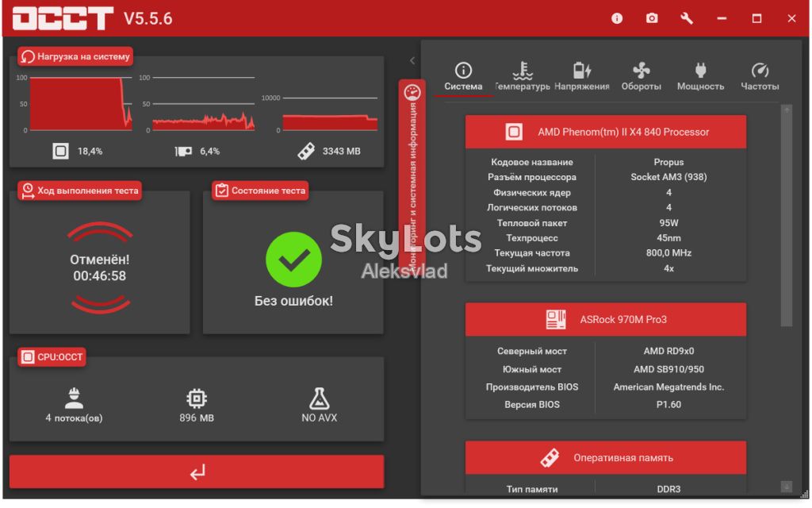Click the AMD Phenom II X4 840 header
812x508 pixels.
[606, 132]
